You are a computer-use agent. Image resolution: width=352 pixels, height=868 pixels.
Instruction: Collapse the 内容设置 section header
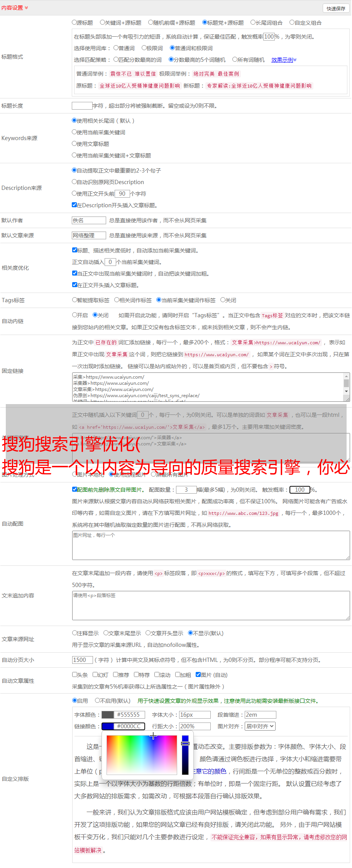click(x=15, y=8)
